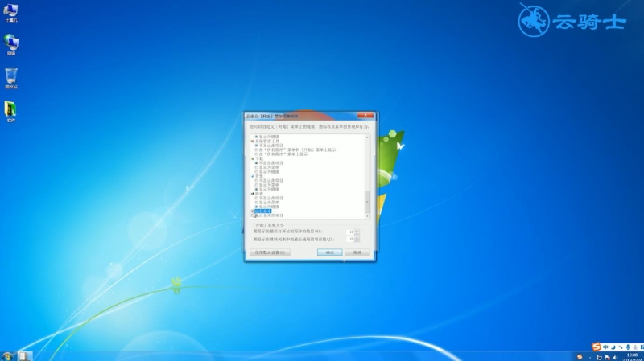Select 不显示此项目 under 下载
Image resolution: width=644 pixels, height=361 pixels.
coord(269,163)
